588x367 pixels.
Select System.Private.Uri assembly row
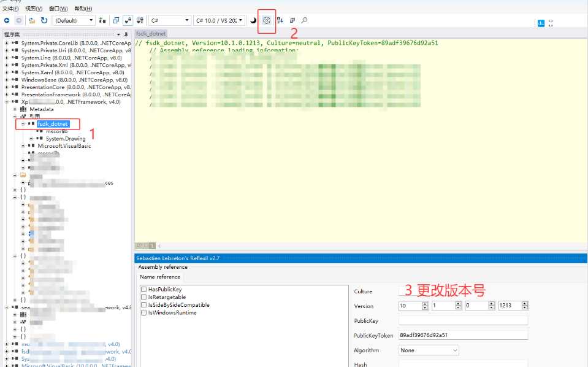pyautogui.click(x=76, y=50)
